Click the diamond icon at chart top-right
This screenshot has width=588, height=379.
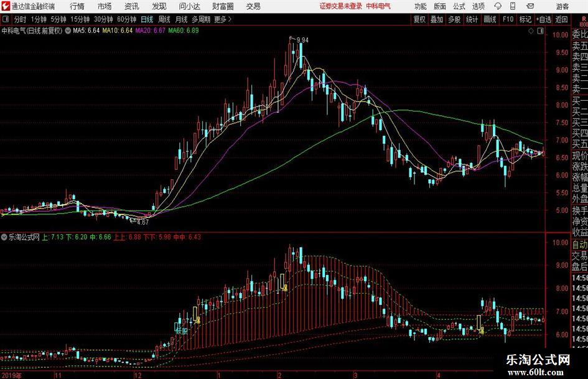pos(531,31)
